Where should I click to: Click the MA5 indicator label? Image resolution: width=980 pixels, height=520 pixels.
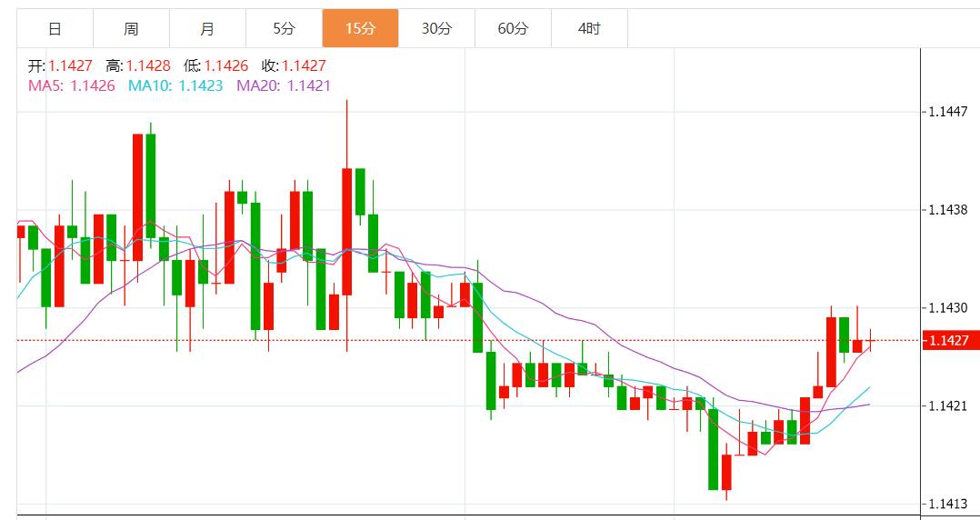(72, 85)
